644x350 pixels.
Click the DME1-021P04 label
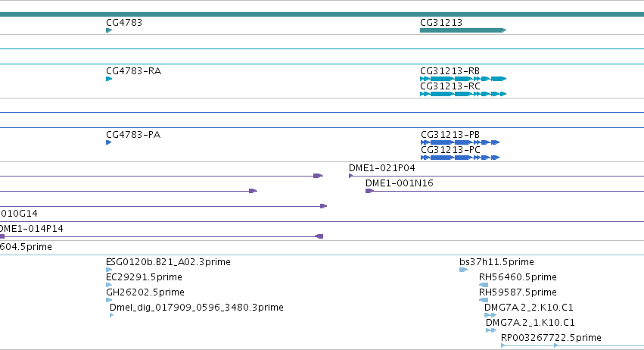tap(381, 167)
